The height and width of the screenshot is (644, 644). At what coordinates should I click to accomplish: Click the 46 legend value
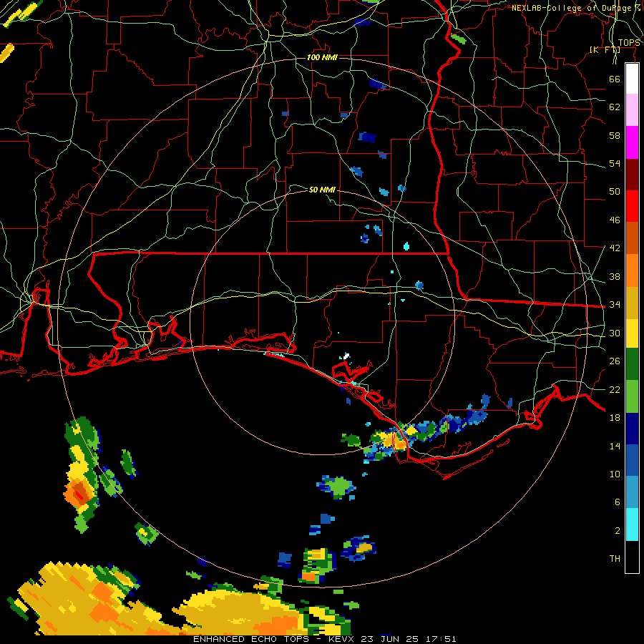[615, 220]
